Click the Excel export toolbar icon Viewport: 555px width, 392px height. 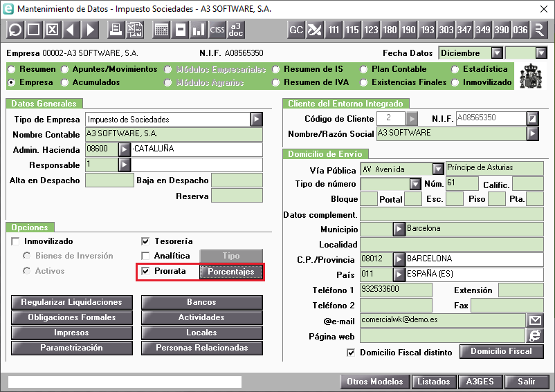pyautogui.click(x=134, y=30)
